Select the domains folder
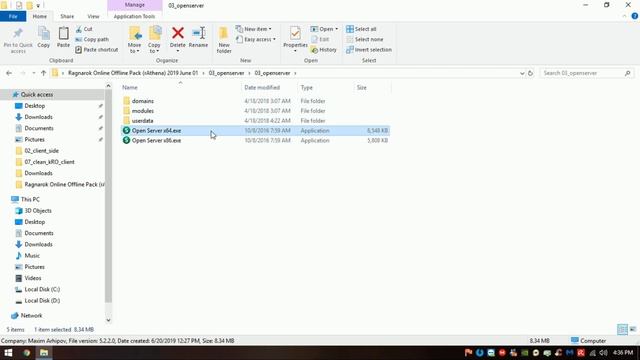 [143, 101]
